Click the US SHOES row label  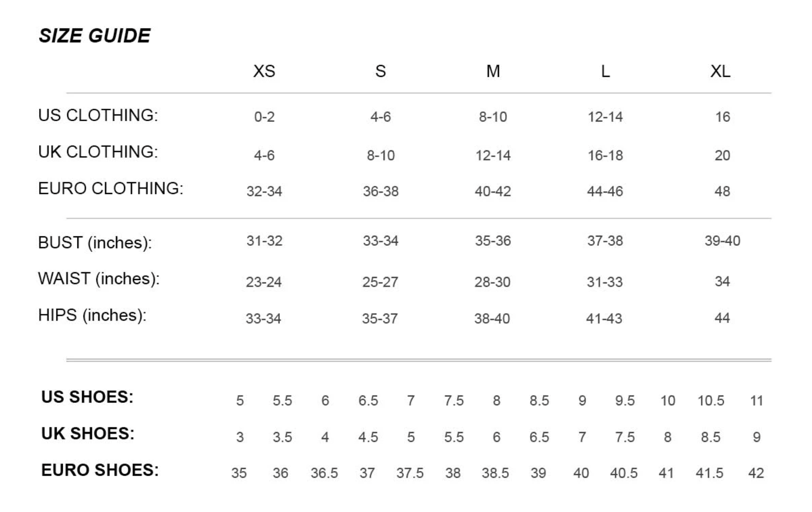click(87, 397)
